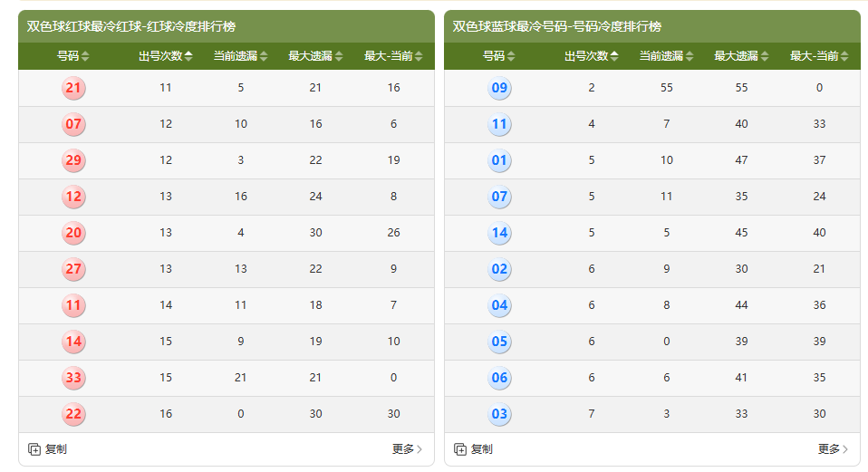This screenshot has width=868, height=472.
Task: Sort blue ball table by 出号次数
Action: [x=592, y=56]
